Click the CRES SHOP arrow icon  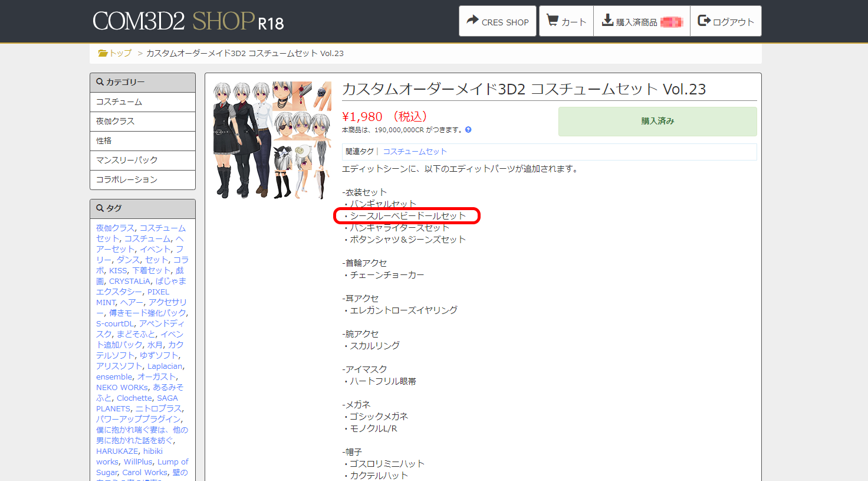[x=472, y=21]
